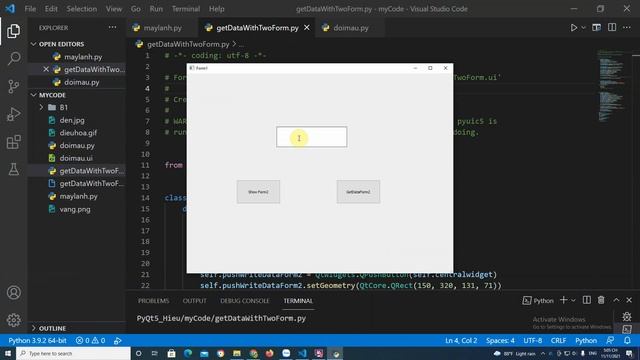Open the terminal launch profile dropdown
Viewport: 640px width, 360px height.
click(573, 300)
